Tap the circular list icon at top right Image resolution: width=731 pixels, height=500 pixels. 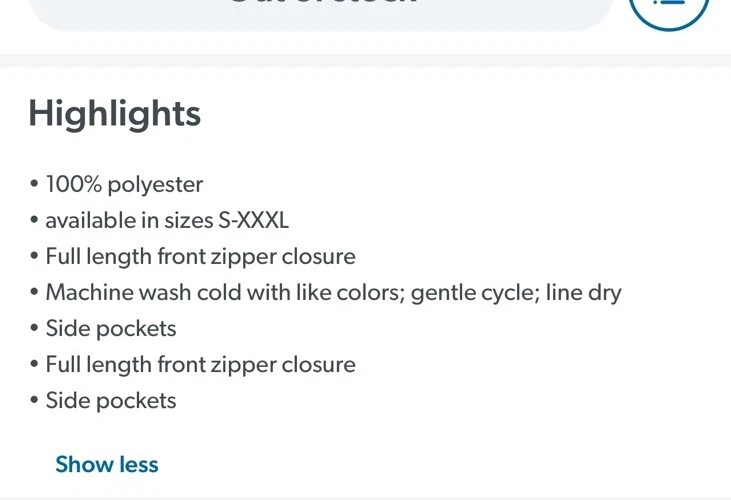point(669,8)
